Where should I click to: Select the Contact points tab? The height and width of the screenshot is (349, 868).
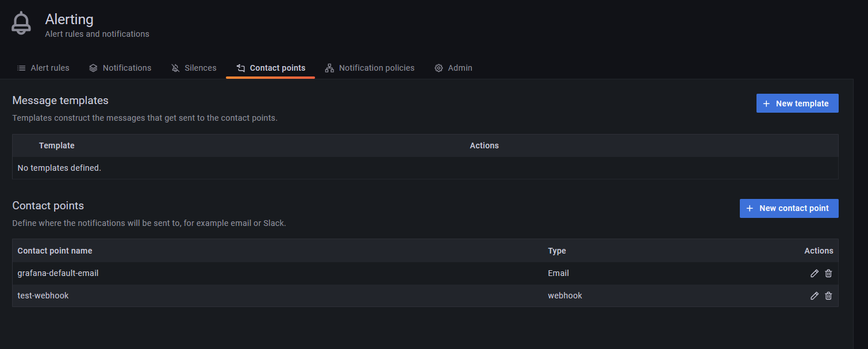(271, 68)
